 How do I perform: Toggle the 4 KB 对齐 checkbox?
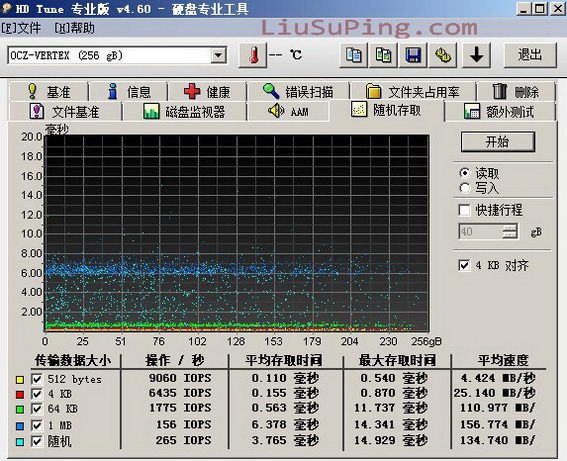[x=464, y=265]
